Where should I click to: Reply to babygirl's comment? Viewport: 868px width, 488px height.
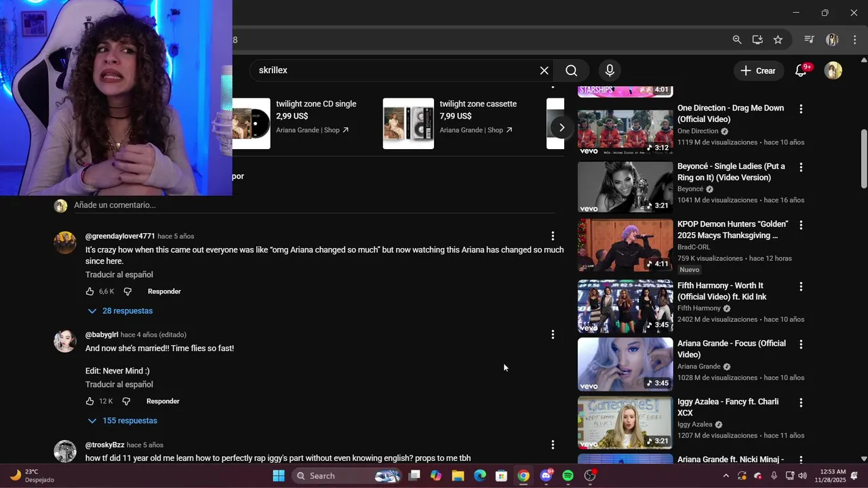click(163, 401)
